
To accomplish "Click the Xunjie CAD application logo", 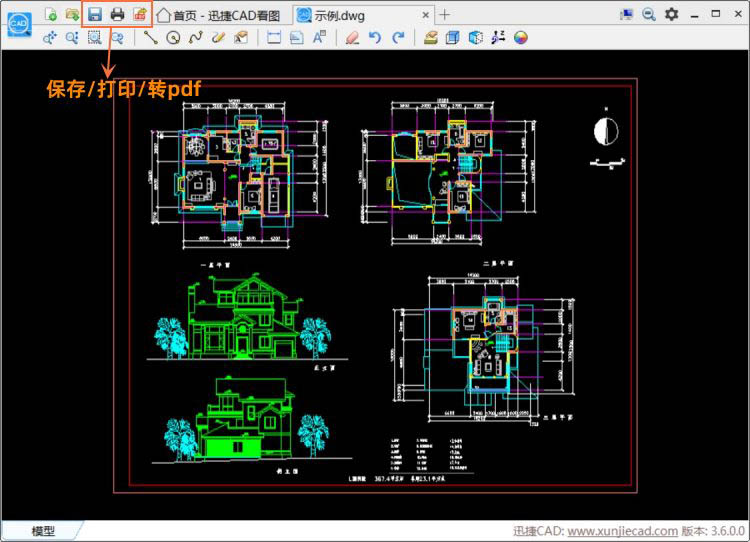I will click(x=19, y=24).
